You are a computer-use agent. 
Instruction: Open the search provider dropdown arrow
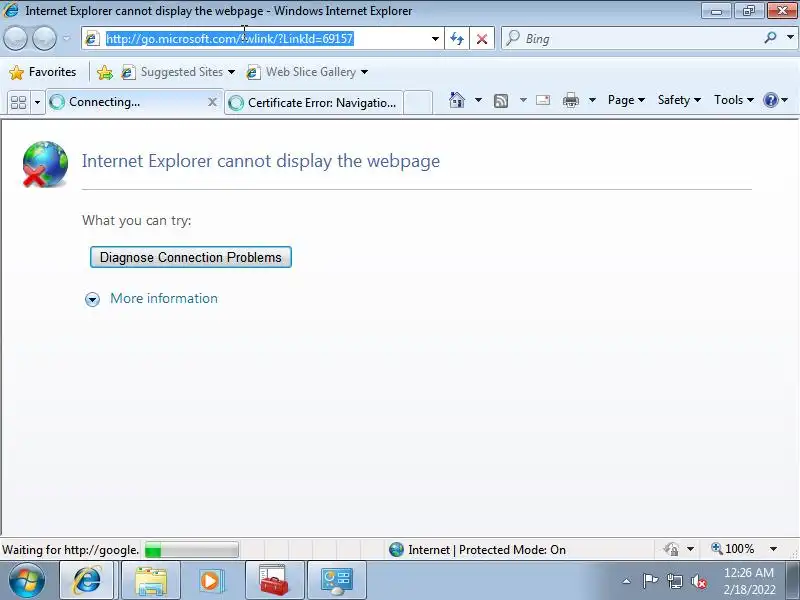point(790,37)
